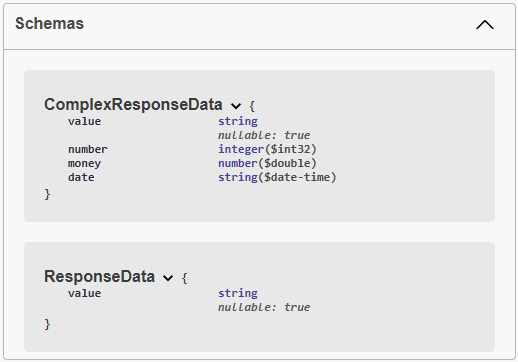518x362 pixels.
Task: Select the 'date' property name
Action: point(81,177)
